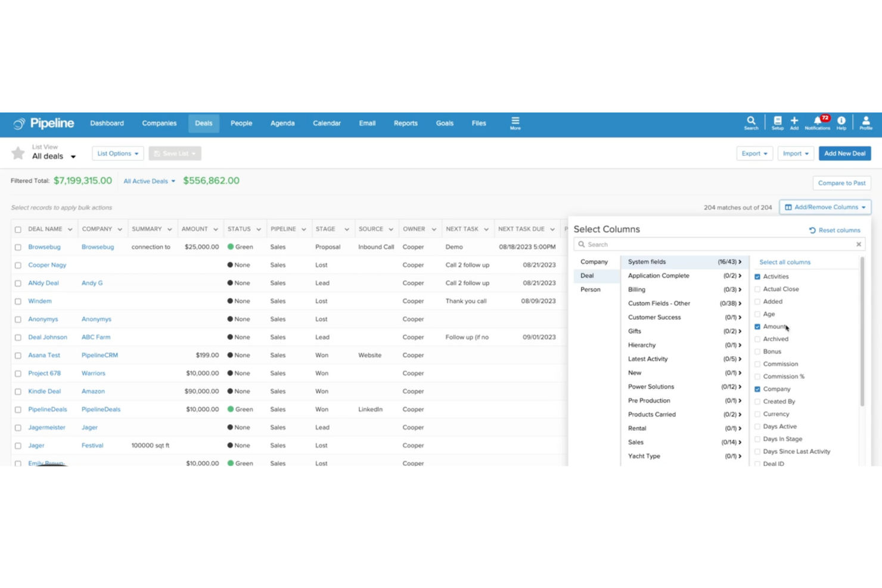Check the Browsebug deal row checkbox
882x588 pixels.
(x=18, y=247)
